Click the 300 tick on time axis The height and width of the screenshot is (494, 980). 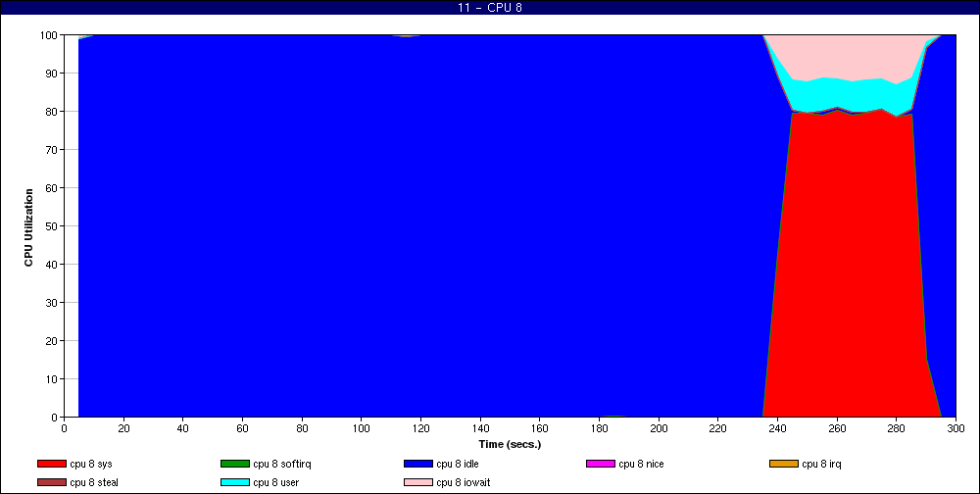coord(955,428)
